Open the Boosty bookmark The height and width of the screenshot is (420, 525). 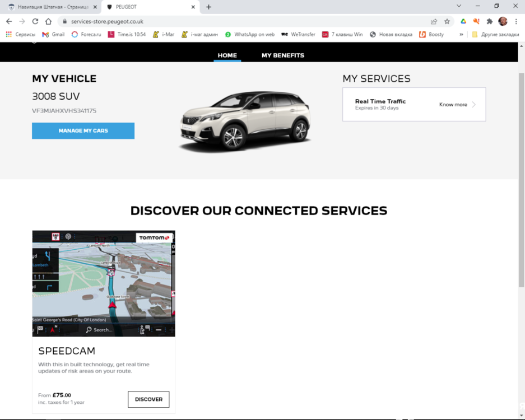tap(431, 35)
